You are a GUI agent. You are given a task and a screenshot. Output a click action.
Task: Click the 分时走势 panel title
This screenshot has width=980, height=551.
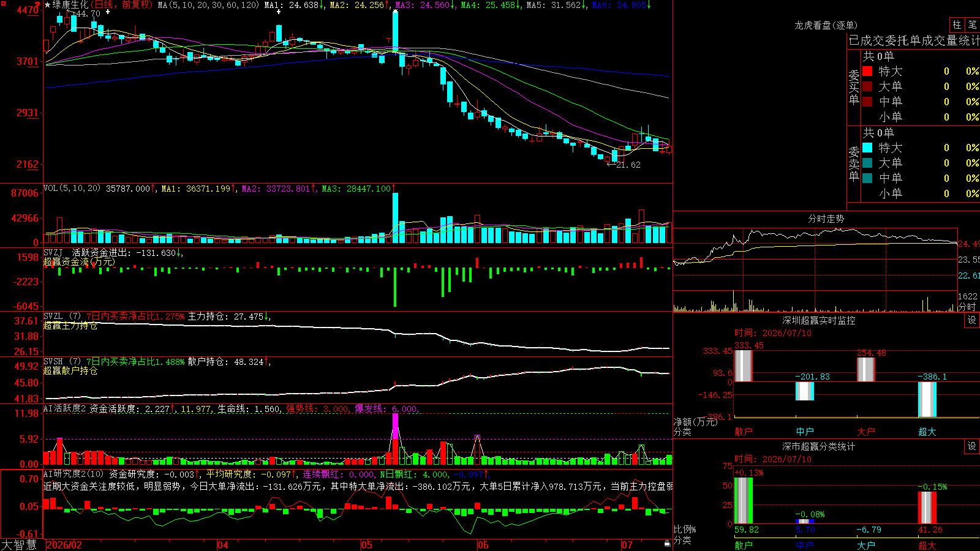[x=826, y=219]
